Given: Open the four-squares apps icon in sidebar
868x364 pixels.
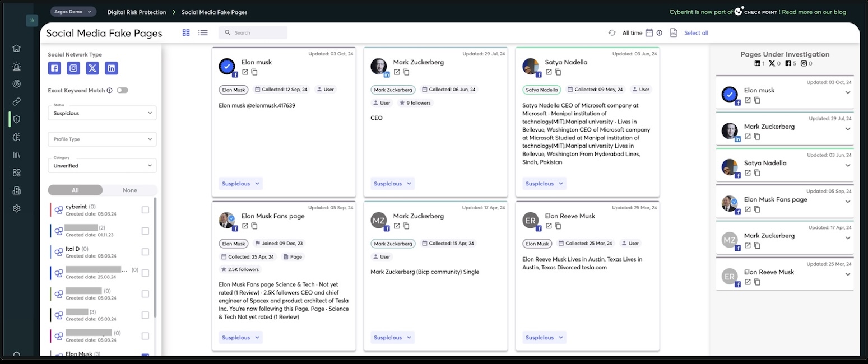Looking at the screenshot, I should click(x=16, y=172).
